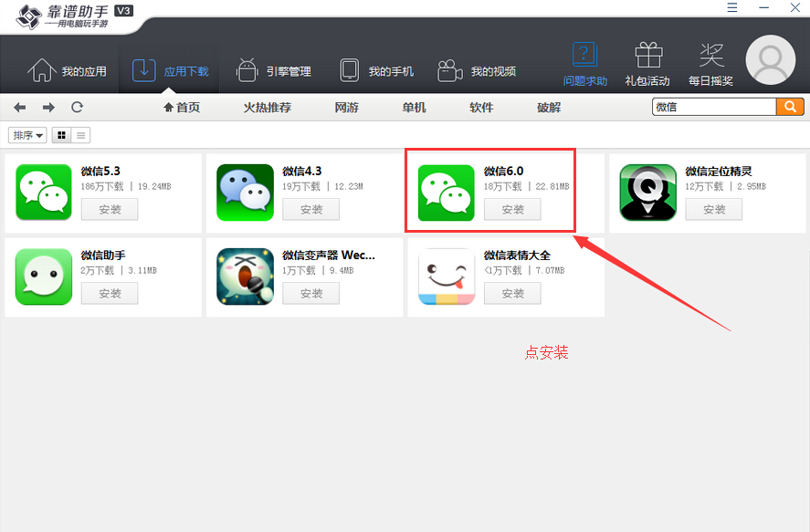Click the 微信4.3 title text
This screenshot has width=810, height=532.
click(302, 171)
